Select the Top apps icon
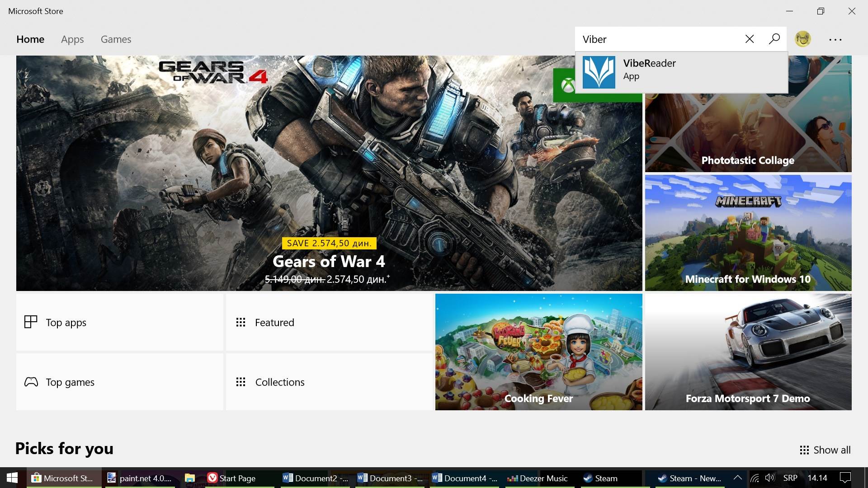868x488 pixels. coord(30,322)
